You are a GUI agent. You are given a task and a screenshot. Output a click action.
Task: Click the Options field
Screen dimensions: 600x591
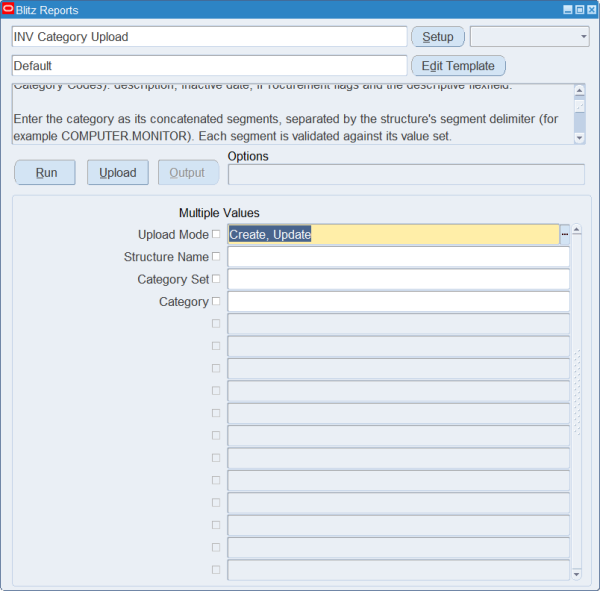pyautogui.click(x=406, y=175)
